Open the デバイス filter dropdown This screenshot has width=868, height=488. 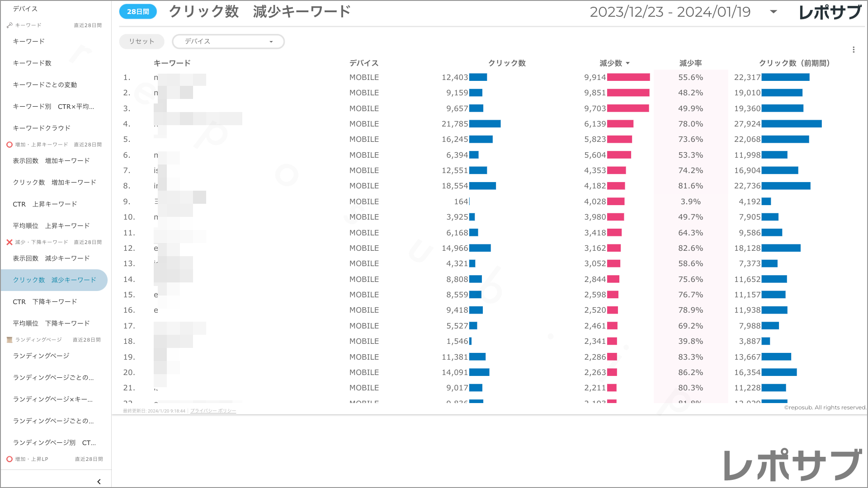[228, 42]
